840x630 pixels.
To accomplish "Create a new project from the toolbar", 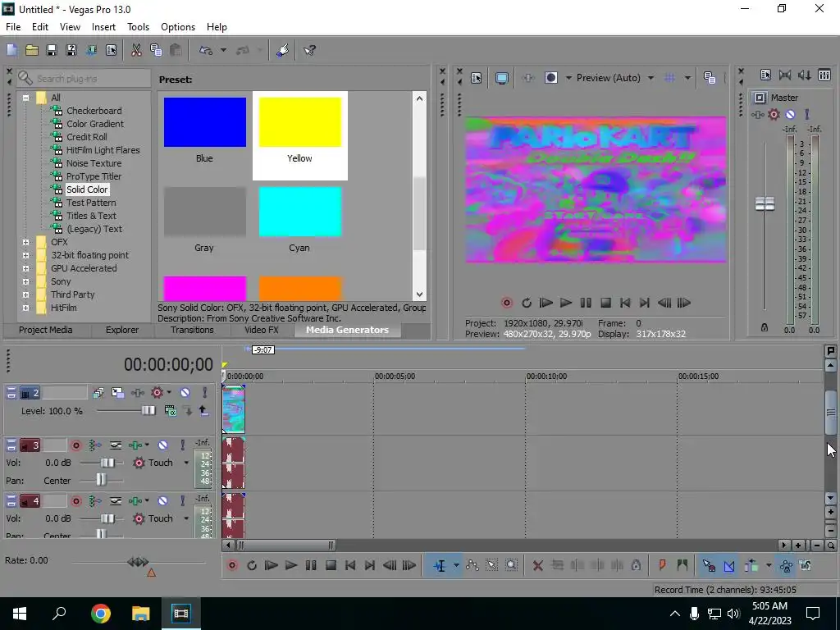I will pyautogui.click(x=11, y=50).
